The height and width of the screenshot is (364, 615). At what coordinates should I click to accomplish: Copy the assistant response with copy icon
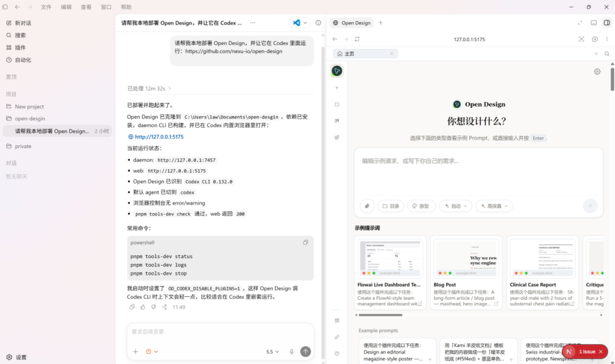pyautogui.click(x=132, y=307)
